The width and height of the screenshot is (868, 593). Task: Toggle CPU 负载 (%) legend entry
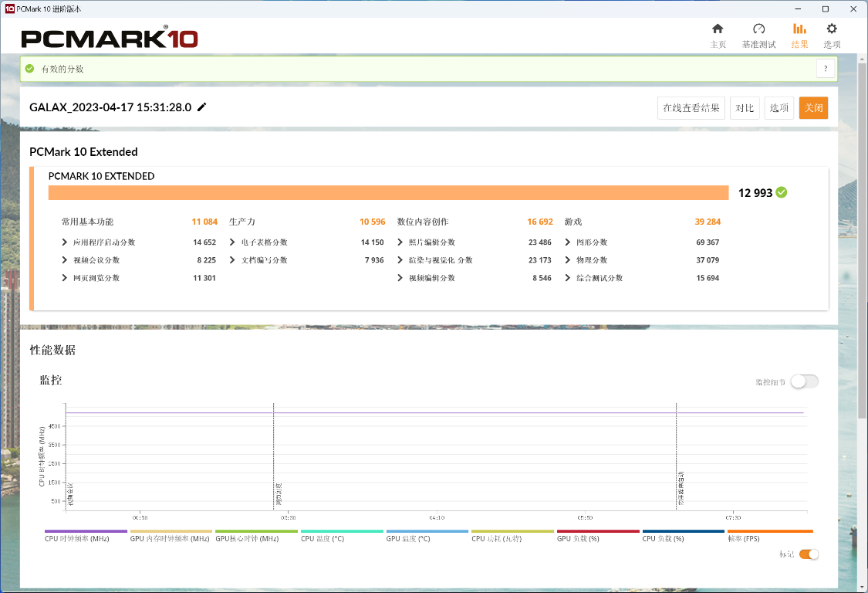683,536
